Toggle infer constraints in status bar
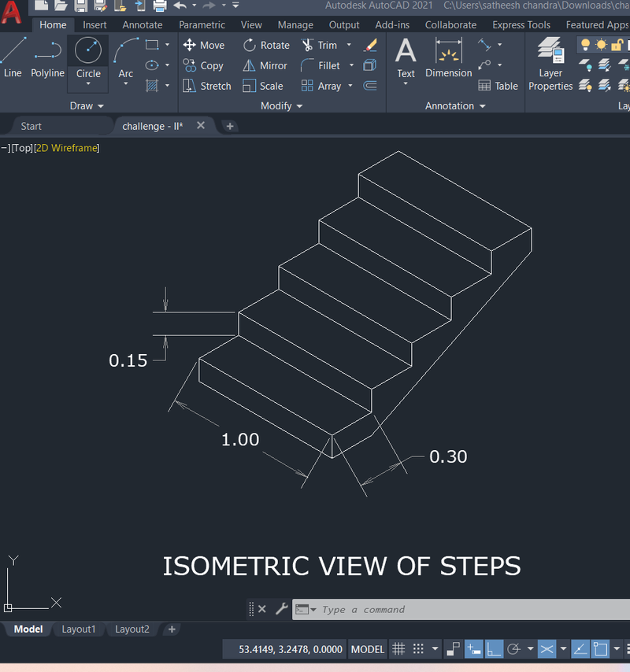630x672 pixels. pyautogui.click(x=454, y=649)
